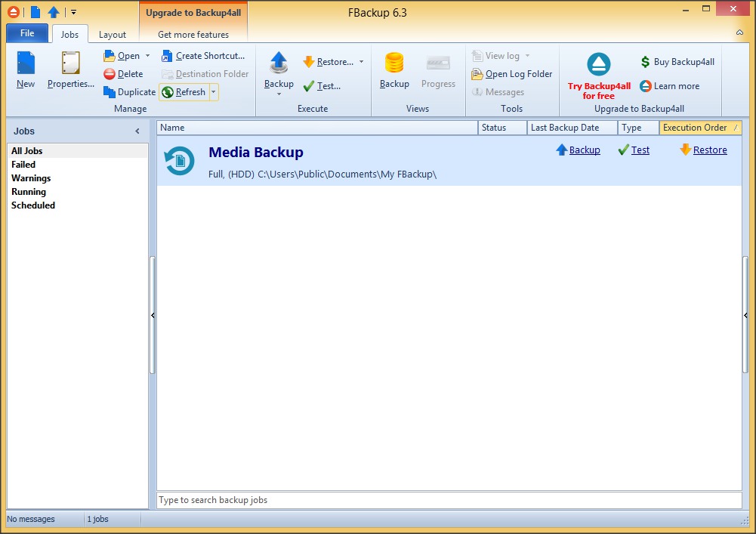This screenshot has width=756, height=534.
Task: Minimize the ribbon with chevron
Action: [x=739, y=32]
